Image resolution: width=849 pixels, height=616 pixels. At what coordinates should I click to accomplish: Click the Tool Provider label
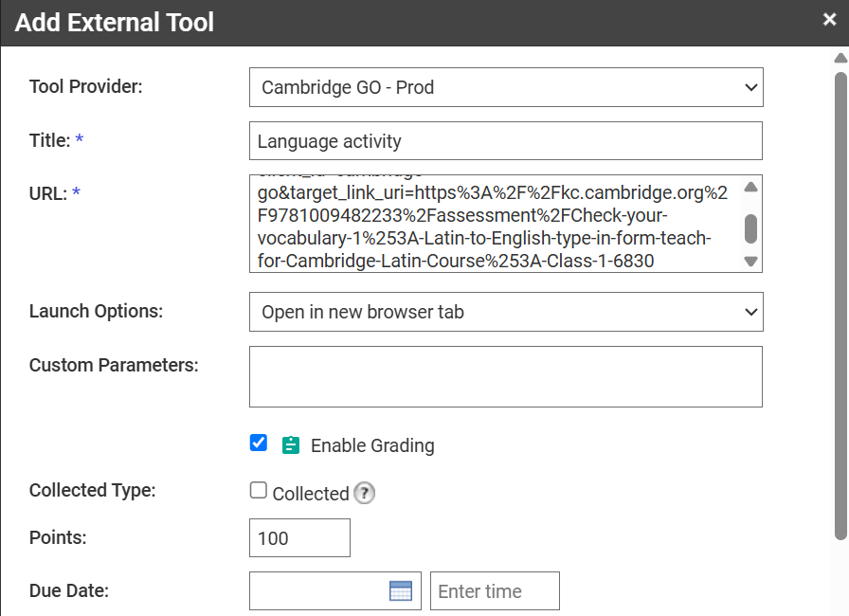[x=85, y=86]
